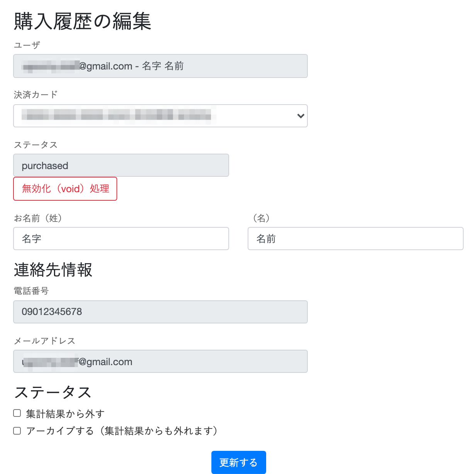Viewport: 476px width, 474px height.
Task: Click the ユーザ field label
Action: pos(27,45)
